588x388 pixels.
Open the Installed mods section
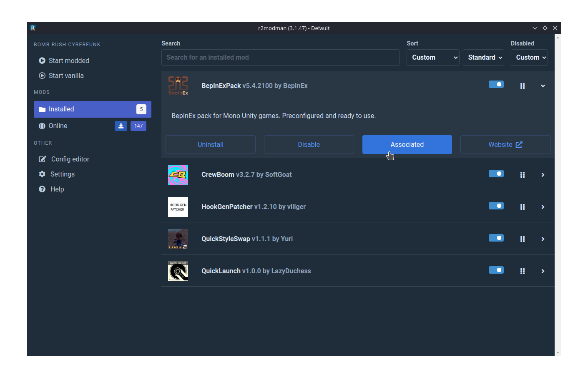93,109
